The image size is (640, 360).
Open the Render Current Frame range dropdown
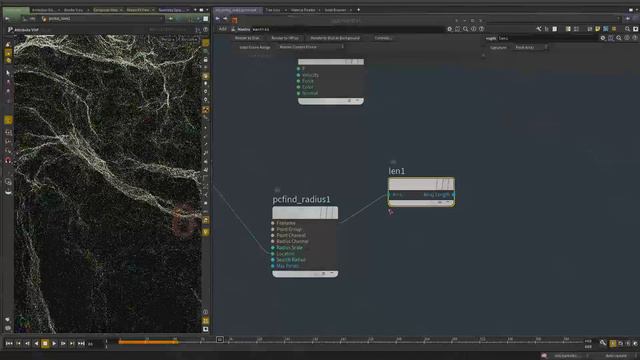tap(311, 47)
